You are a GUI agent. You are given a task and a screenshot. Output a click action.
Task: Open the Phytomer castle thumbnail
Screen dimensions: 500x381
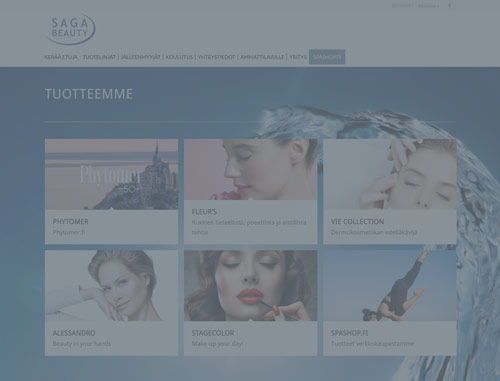coord(111,174)
